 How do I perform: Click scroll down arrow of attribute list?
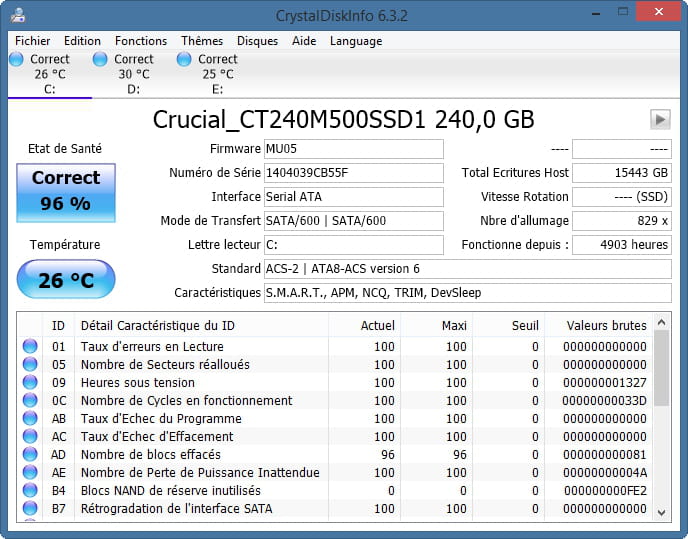pyautogui.click(x=662, y=512)
